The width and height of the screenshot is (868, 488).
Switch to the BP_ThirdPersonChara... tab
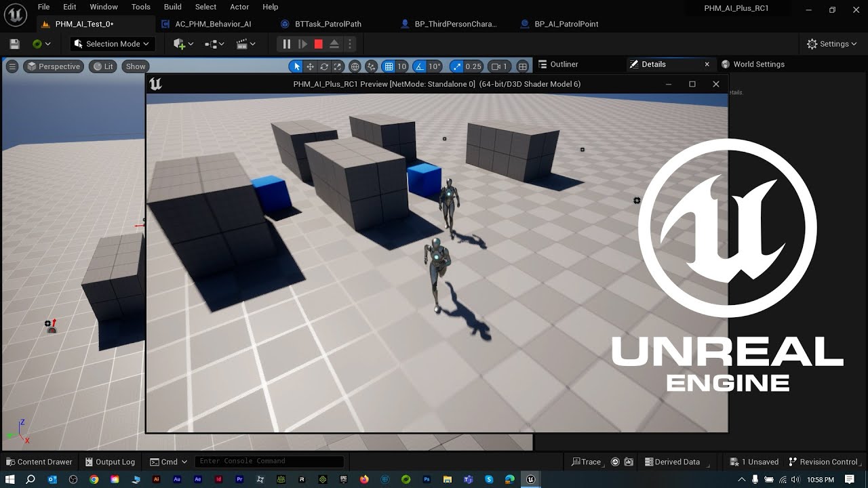coord(456,24)
